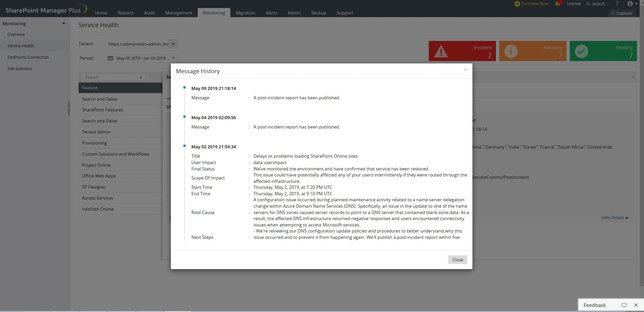Select SharePoint Features in feature list
Viewport: 644px width, 312px height.
pyautogui.click(x=121, y=110)
